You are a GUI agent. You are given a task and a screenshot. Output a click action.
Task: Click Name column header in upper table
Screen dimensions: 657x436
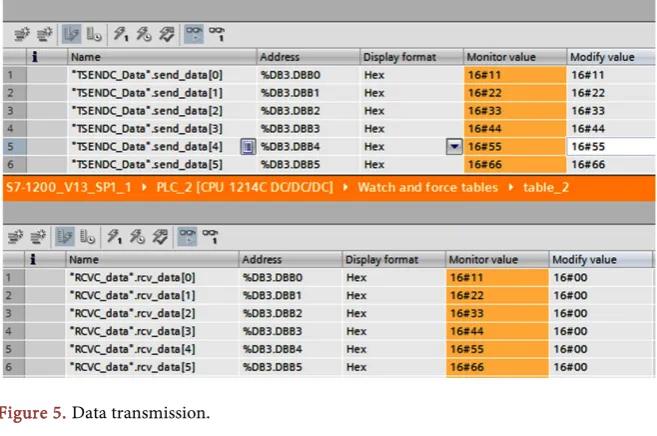(162, 57)
